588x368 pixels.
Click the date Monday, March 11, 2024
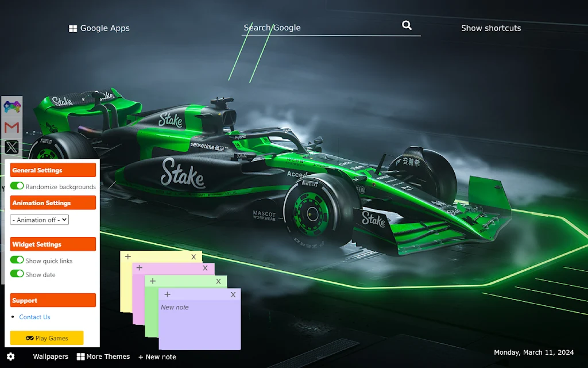coord(533,352)
